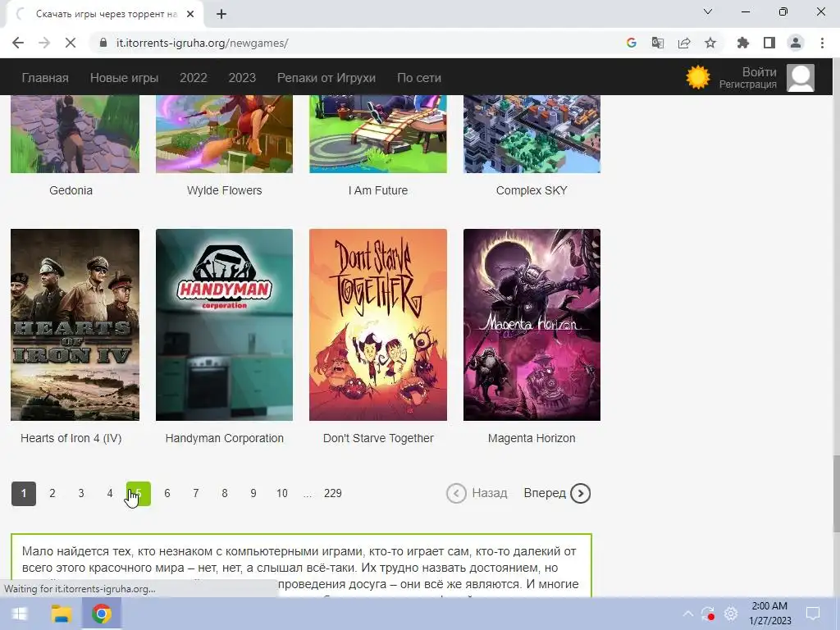Go to highlighted pagination page 5

coord(139,493)
